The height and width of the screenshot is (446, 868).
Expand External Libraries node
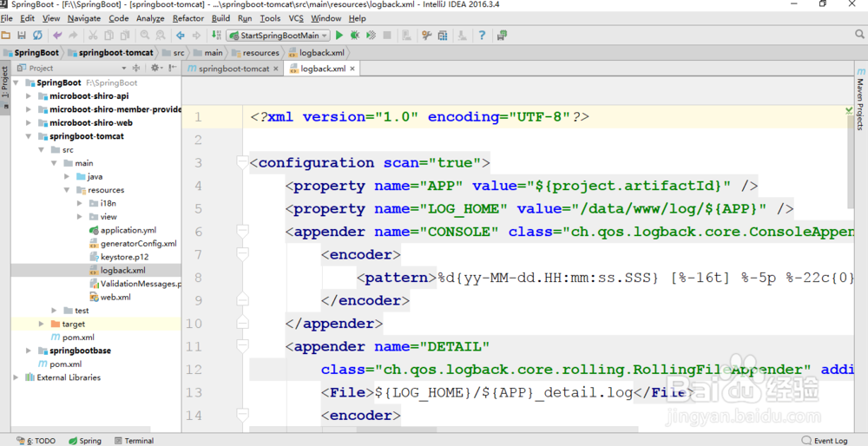pyautogui.click(x=16, y=377)
